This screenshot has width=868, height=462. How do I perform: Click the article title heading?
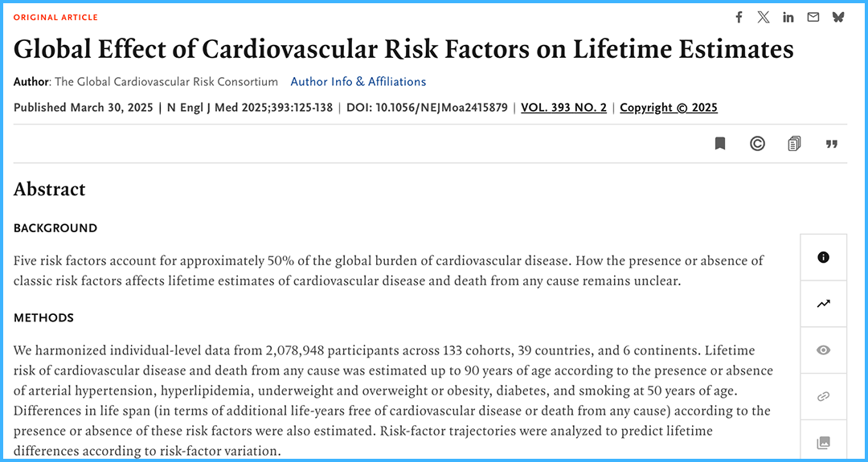[403, 50]
